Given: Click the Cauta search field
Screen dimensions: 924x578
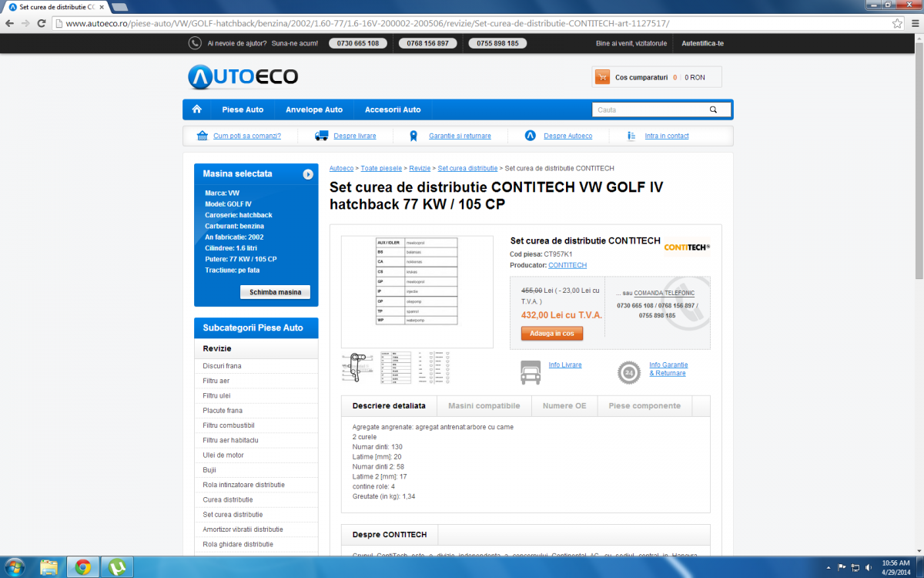Looking at the screenshot, I should coord(649,109).
